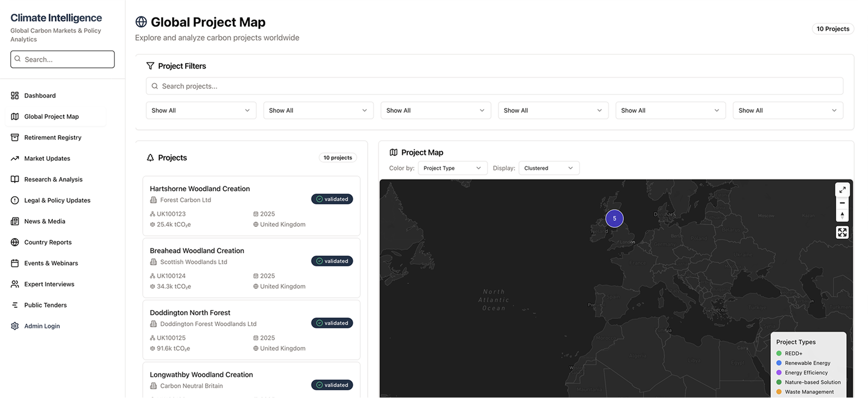Viewport: 868px width, 398px height.
Task: Open the Doddington North Forest project card
Action: (251, 330)
